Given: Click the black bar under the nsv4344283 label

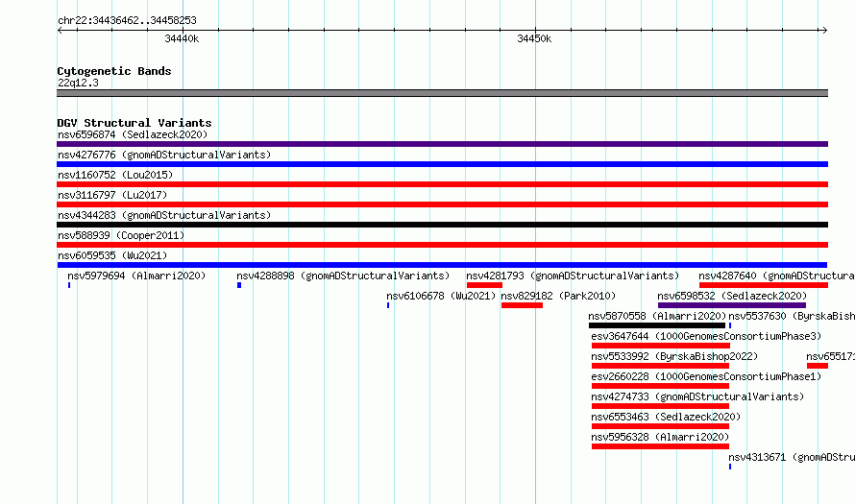Looking at the screenshot, I should tap(442, 225).
